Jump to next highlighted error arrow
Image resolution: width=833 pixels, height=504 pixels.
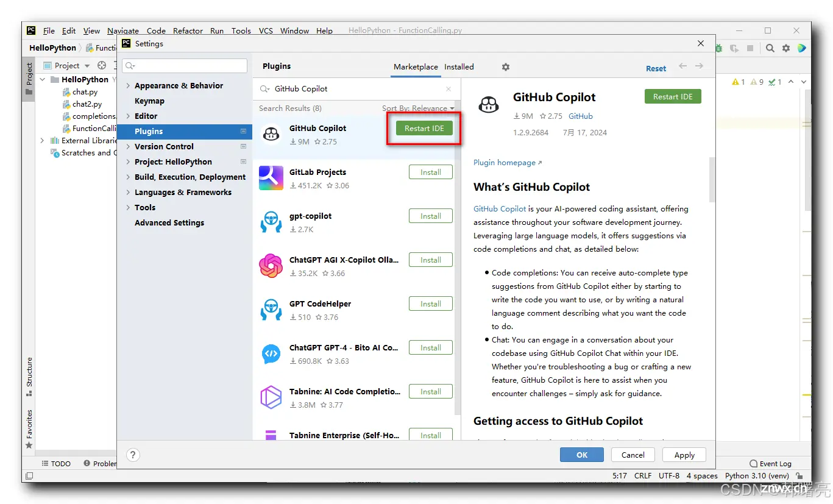point(804,82)
